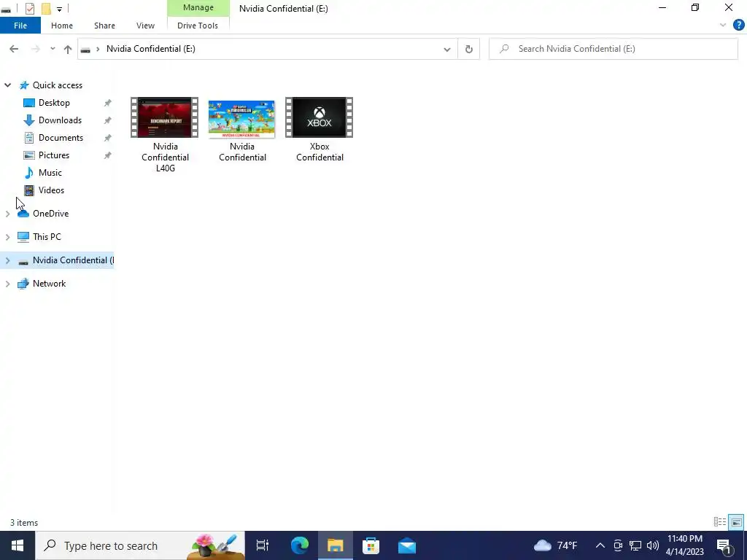Go back with the Back arrow
747x560 pixels.
[14, 49]
